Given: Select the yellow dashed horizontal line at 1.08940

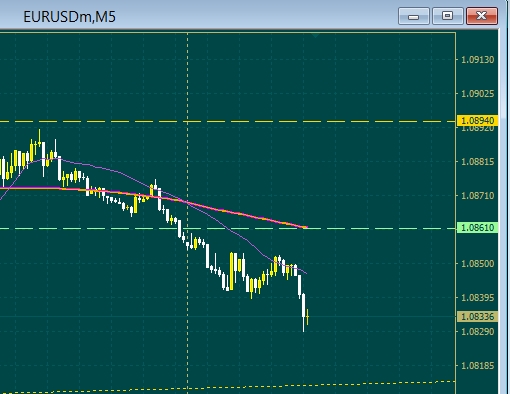Looking at the screenshot, I should tap(228, 121).
